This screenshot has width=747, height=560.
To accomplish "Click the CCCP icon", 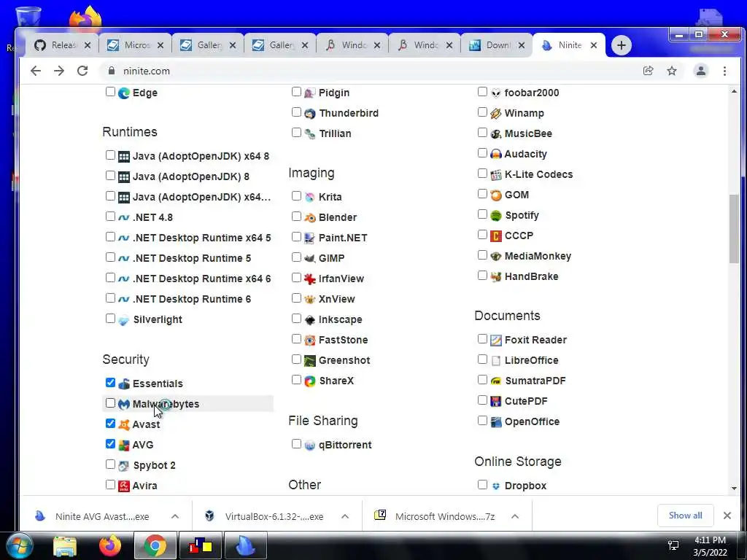I will (x=496, y=236).
